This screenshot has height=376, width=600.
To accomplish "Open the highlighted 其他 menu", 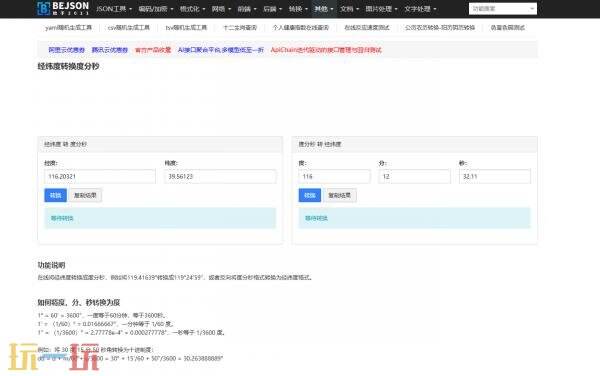I will (324, 9).
